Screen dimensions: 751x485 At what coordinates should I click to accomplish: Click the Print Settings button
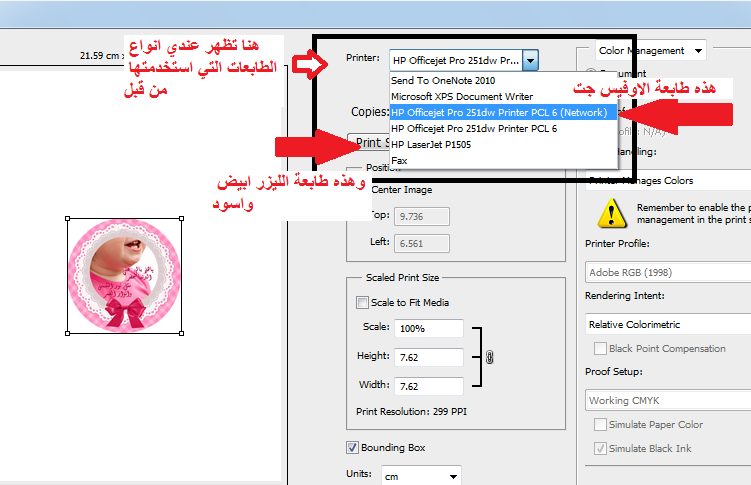click(368, 142)
